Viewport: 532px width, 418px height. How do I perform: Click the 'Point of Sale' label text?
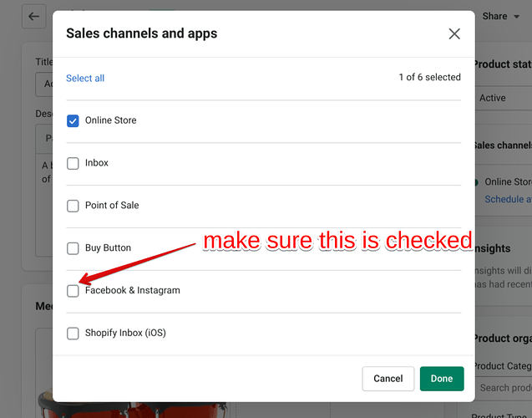coord(112,205)
